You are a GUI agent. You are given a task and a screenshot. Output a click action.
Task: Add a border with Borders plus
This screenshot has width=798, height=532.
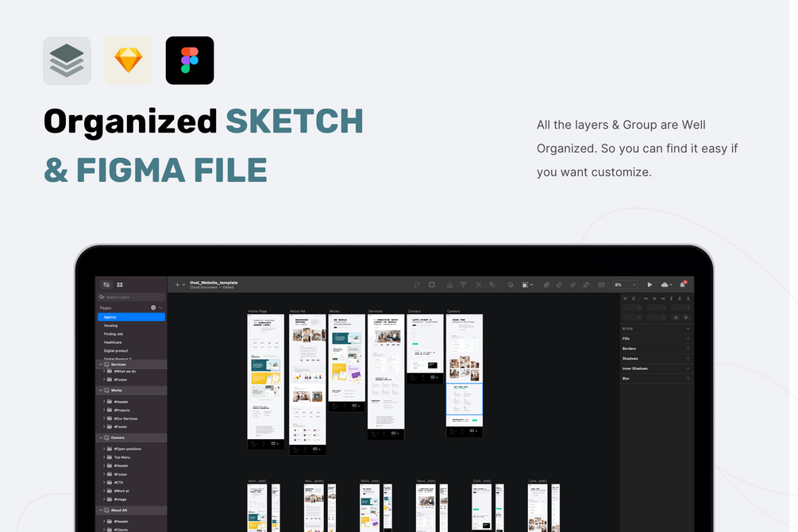688,349
